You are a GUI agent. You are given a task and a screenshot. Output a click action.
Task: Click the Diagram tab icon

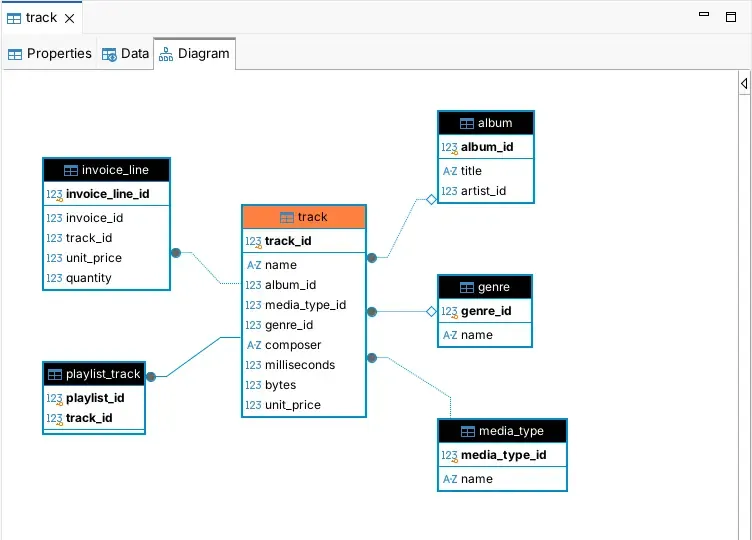point(166,54)
